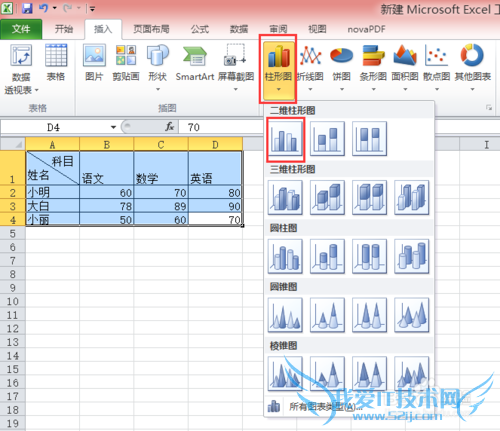Choose stacked pyramid chart
This screenshot has height=431, width=500.
coord(327,374)
